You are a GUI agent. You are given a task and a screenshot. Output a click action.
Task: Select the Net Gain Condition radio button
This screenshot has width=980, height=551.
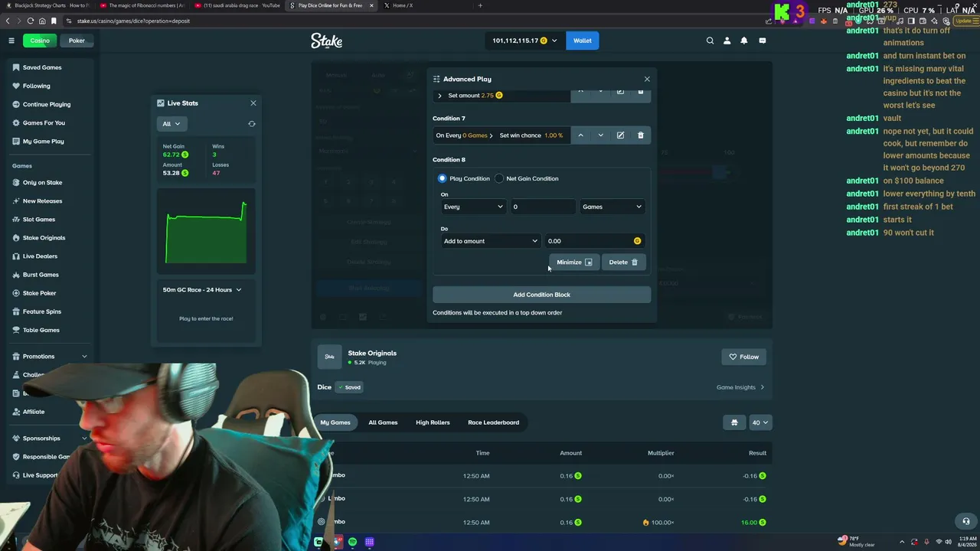pyautogui.click(x=499, y=178)
